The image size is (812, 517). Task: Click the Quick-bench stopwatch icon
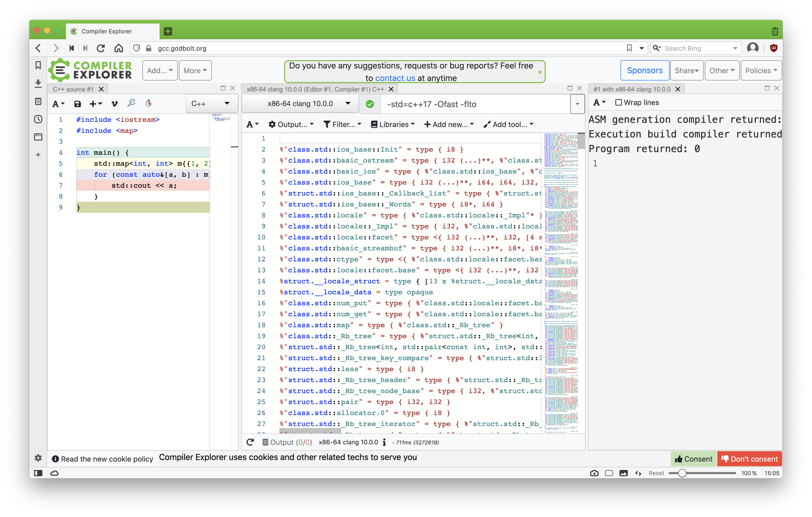(x=148, y=103)
